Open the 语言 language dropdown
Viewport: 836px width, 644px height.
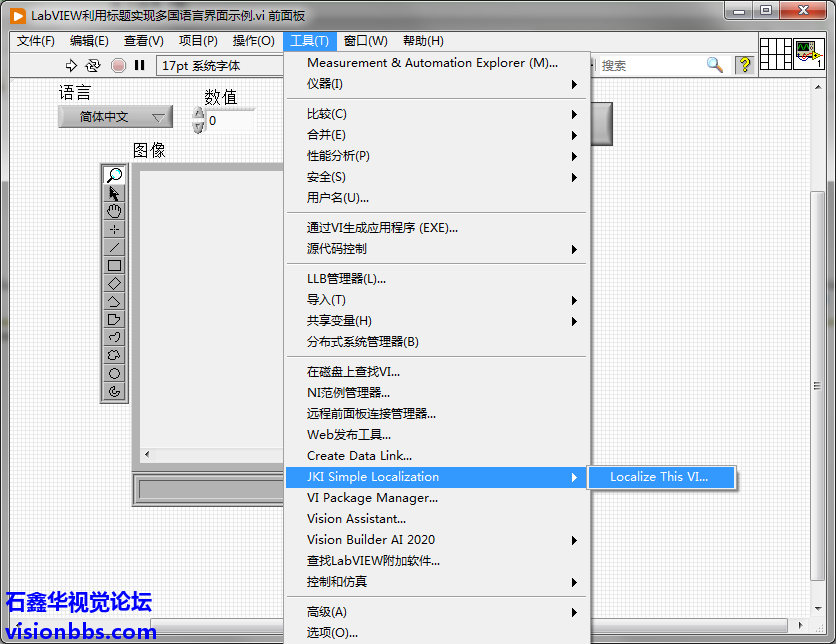point(115,117)
